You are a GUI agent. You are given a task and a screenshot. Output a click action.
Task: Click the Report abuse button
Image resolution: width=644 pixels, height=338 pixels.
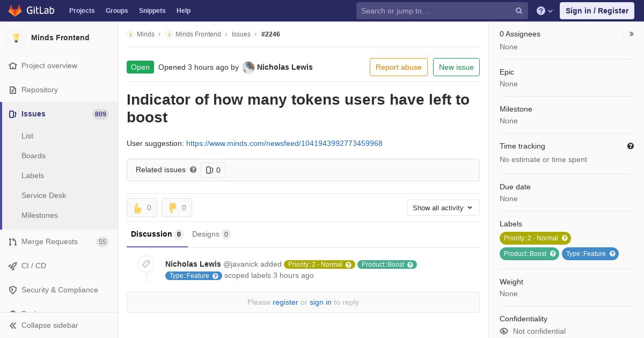[399, 67]
